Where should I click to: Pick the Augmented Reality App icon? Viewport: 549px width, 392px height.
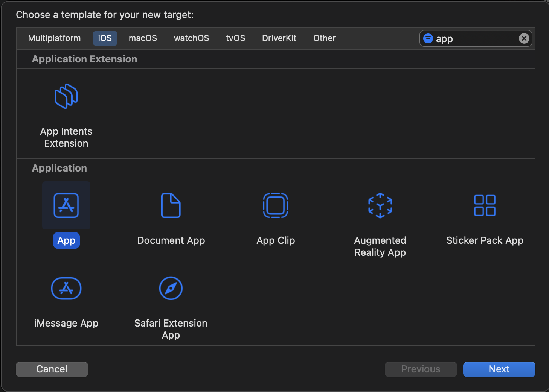pos(380,205)
